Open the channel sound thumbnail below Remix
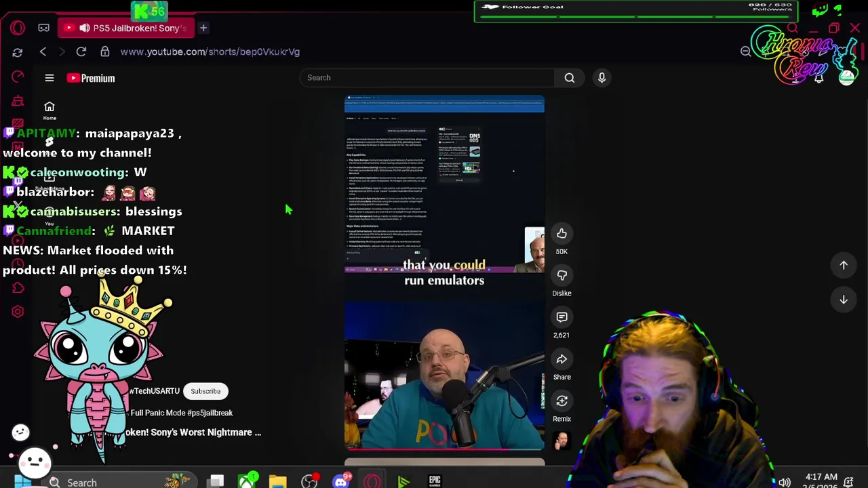868x488 pixels. tap(561, 441)
